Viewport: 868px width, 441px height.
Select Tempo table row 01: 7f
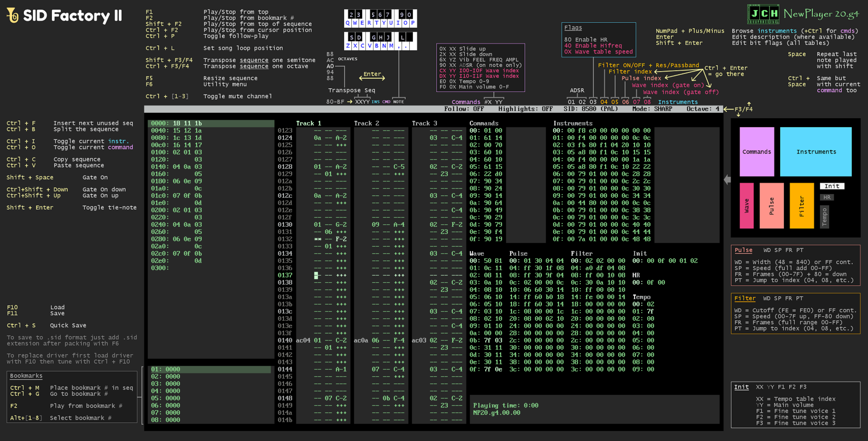point(643,311)
